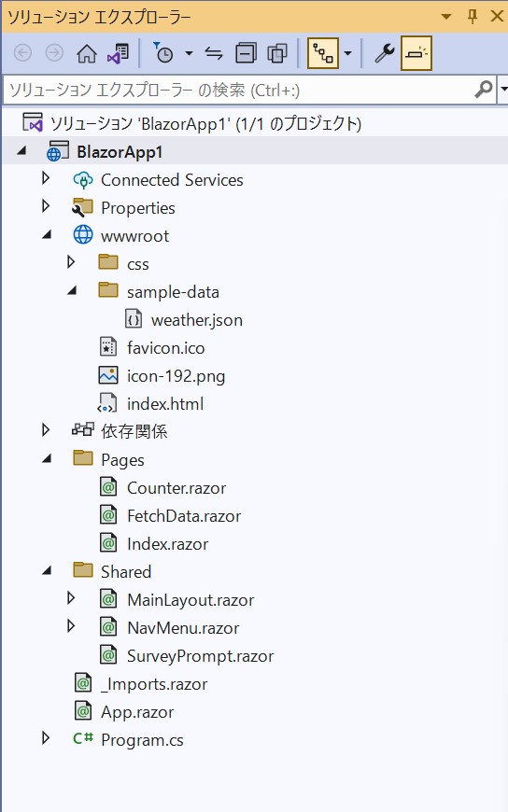Open the file nesting dropdown arrow
This screenshot has width=508, height=812.
click(x=347, y=53)
